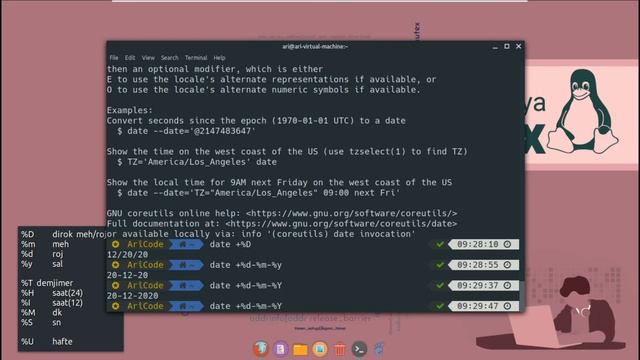Click the AriCode logo icon on the last prompt line

116,306
